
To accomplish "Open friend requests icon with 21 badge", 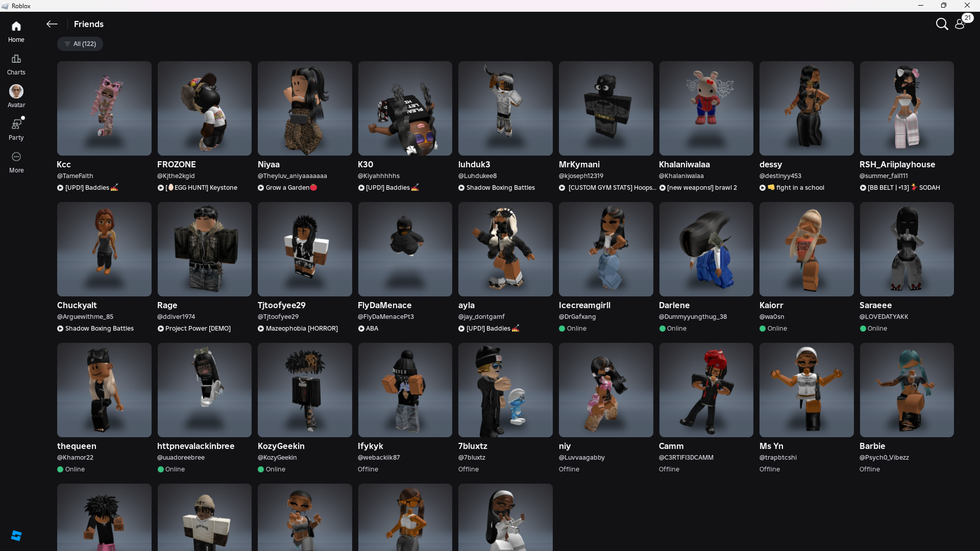I will click(x=960, y=24).
